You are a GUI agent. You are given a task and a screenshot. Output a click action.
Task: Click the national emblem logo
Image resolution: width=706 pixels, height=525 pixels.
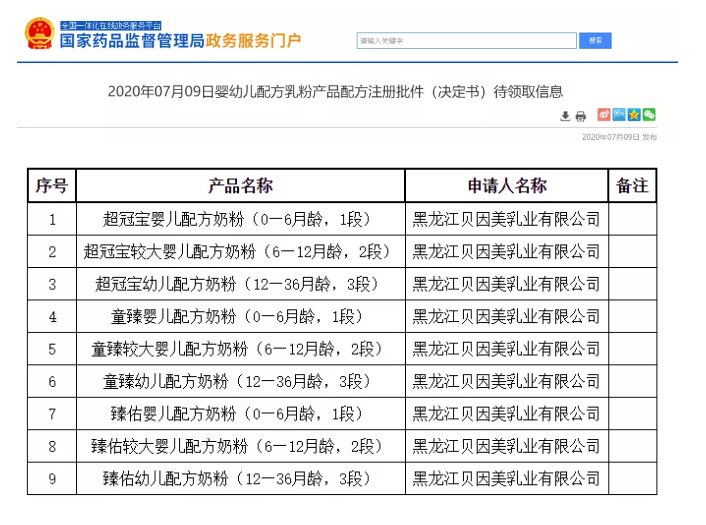tap(40, 33)
